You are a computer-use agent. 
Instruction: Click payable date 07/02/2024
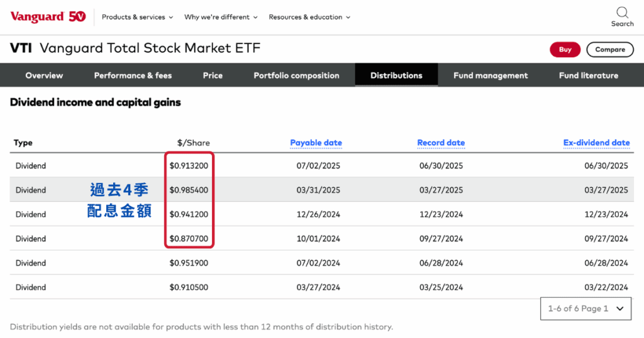318,263
